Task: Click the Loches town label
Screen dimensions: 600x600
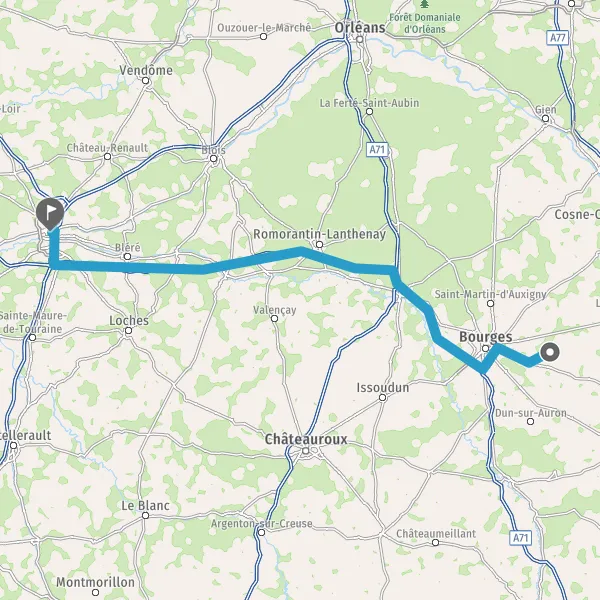Action: (129, 320)
